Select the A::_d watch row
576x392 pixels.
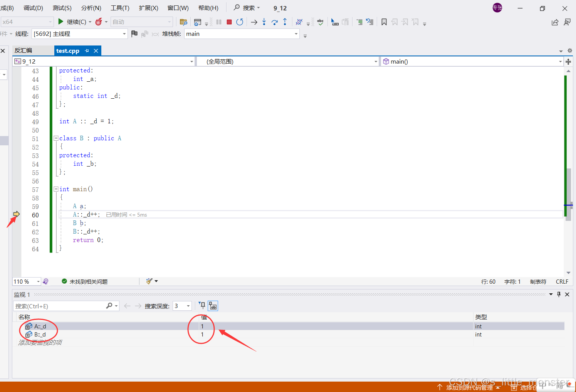289,326
